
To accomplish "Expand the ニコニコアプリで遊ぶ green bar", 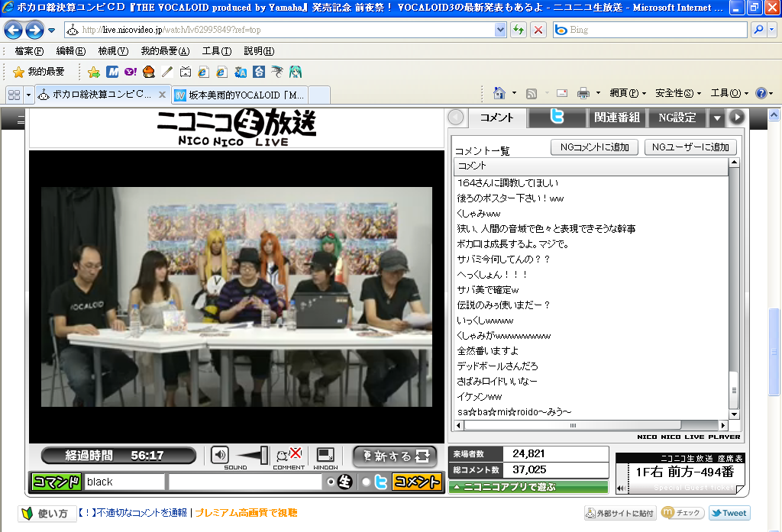I will [528, 487].
